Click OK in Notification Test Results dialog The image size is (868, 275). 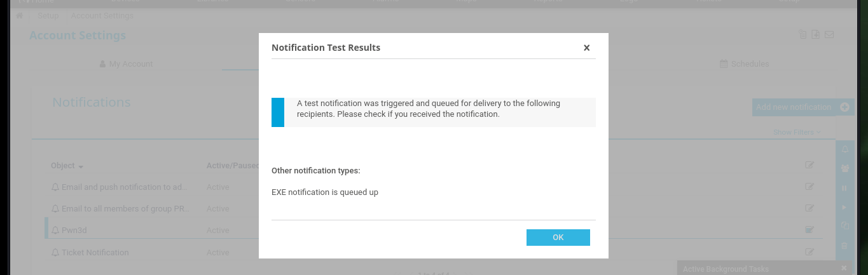pos(558,238)
